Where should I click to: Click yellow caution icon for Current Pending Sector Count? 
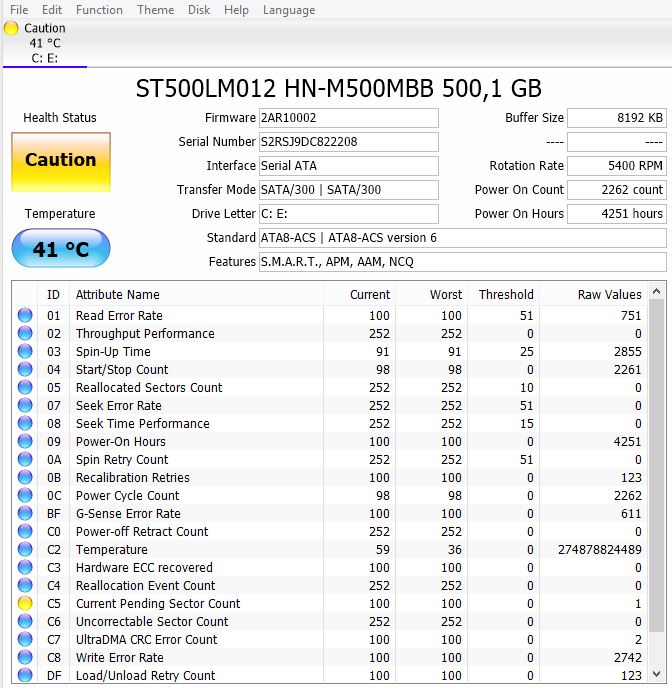click(25, 603)
